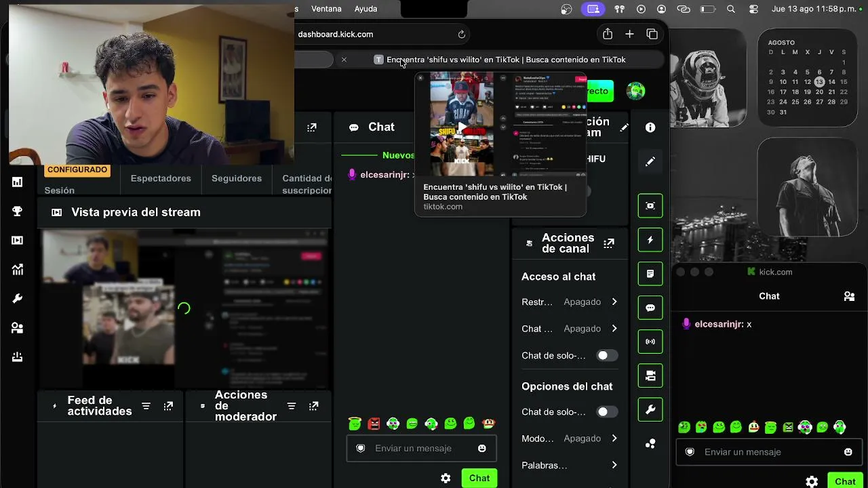Pop out the Feed de actividades panel

pos(168,406)
